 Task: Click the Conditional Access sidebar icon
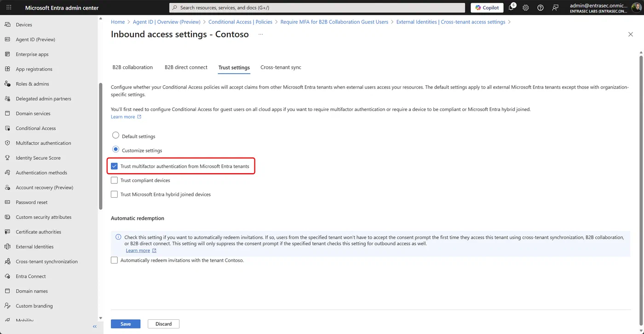pyautogui.click(x=7, y=128)
